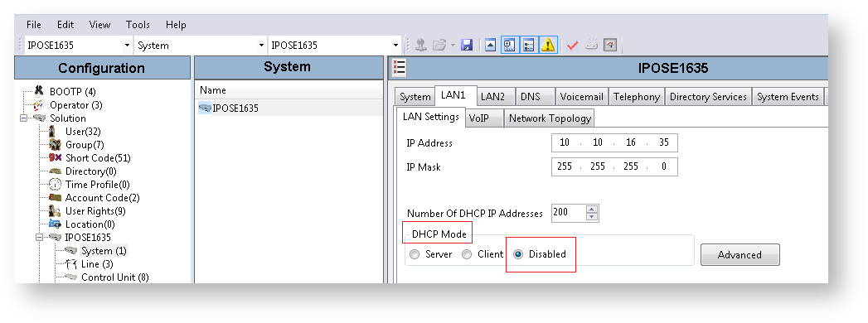Collapse the IPOSE1635 tree node

click(39, 237)
